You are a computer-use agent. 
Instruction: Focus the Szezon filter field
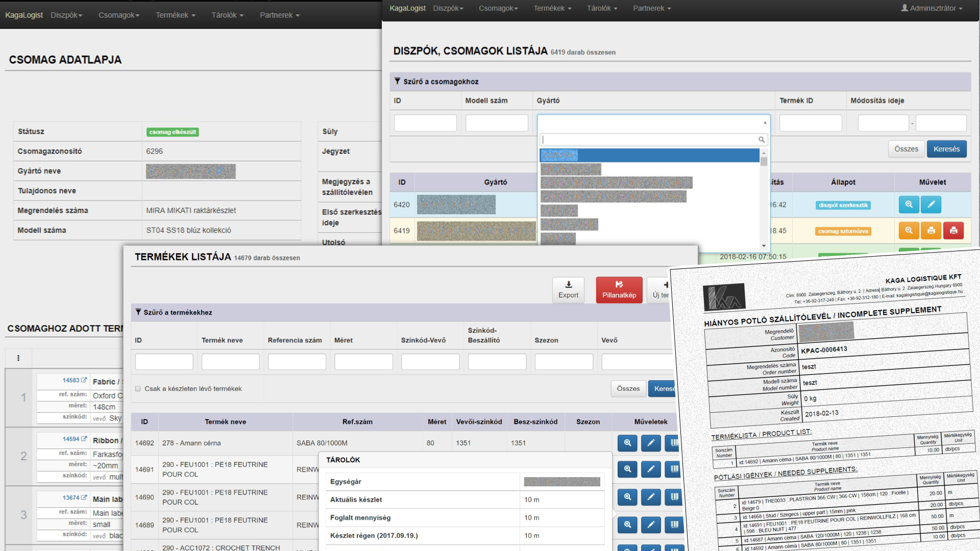point(564,362)
